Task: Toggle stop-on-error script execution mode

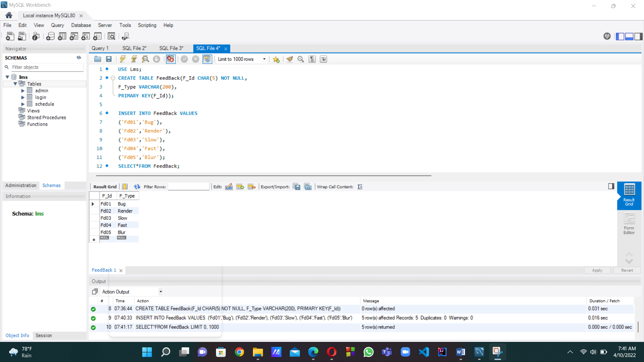Action: (170, 59)
